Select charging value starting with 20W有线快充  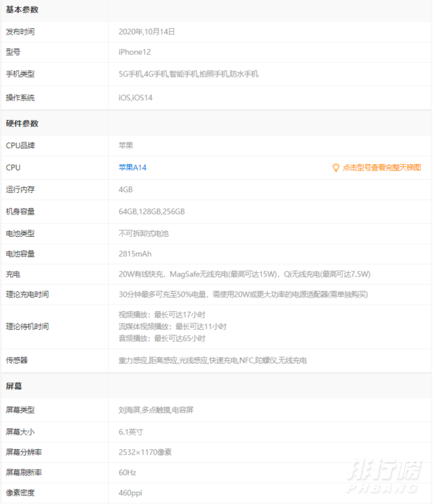[245, 274]
